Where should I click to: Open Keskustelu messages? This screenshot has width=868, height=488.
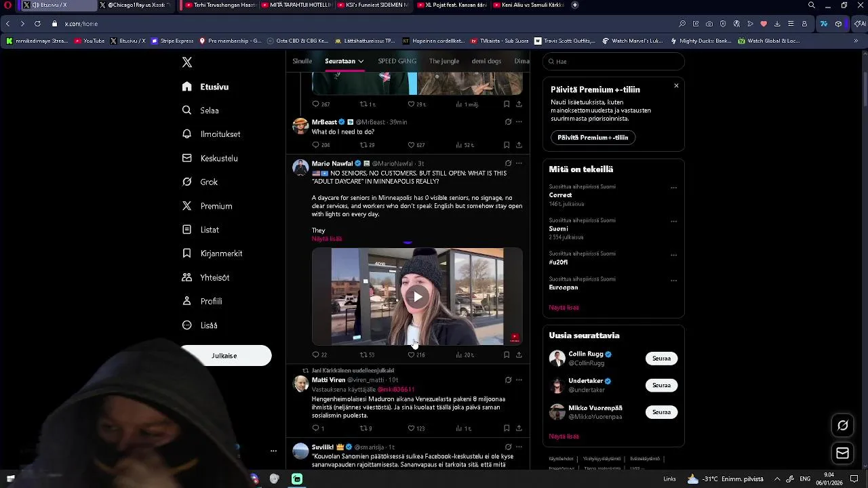[210, 158]
